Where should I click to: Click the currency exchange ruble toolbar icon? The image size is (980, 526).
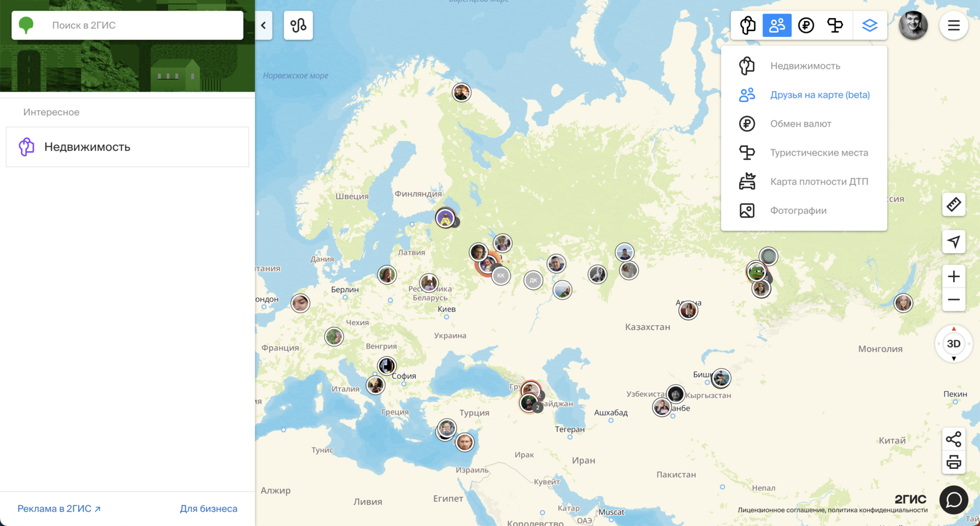point(806,25)
